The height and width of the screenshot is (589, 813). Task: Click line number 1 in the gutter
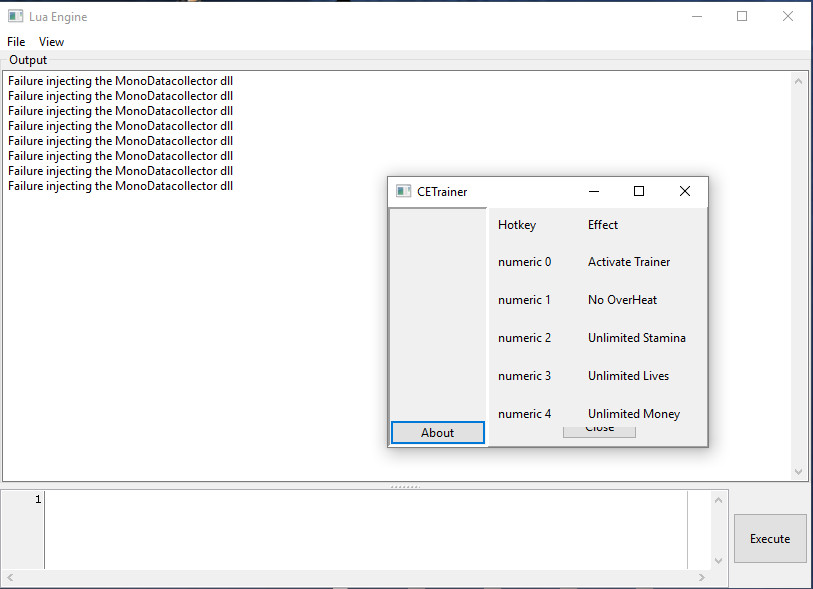(x=37, y=498)
